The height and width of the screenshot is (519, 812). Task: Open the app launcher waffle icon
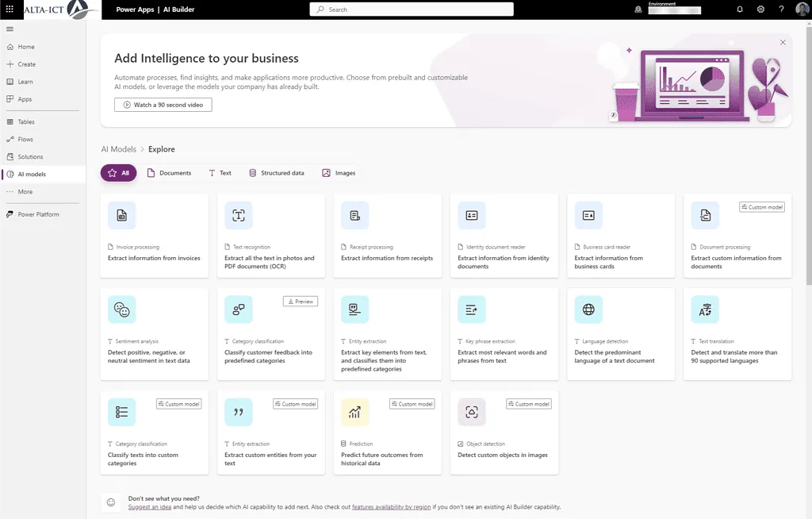tap(10, 10)
